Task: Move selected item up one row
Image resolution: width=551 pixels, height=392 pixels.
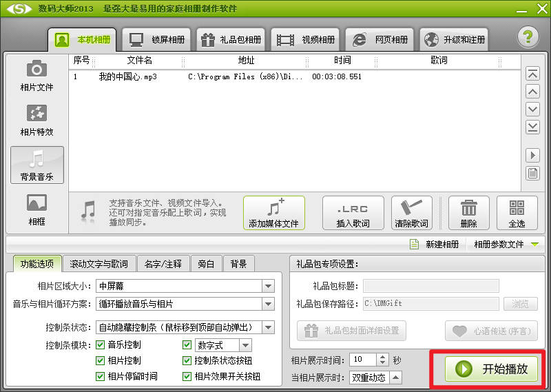Action: tap(532, 92)
